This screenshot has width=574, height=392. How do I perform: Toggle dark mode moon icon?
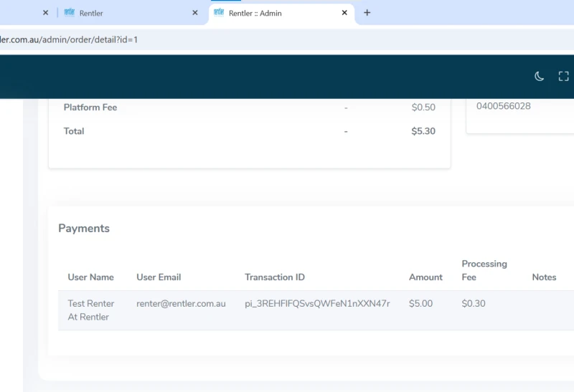click(540, 77)
